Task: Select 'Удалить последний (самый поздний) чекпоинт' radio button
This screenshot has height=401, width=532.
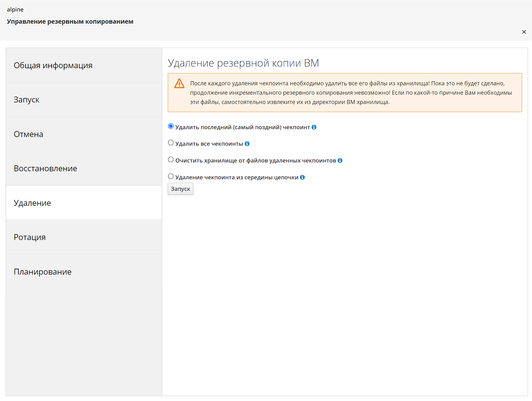Action: tap(171, 126)
